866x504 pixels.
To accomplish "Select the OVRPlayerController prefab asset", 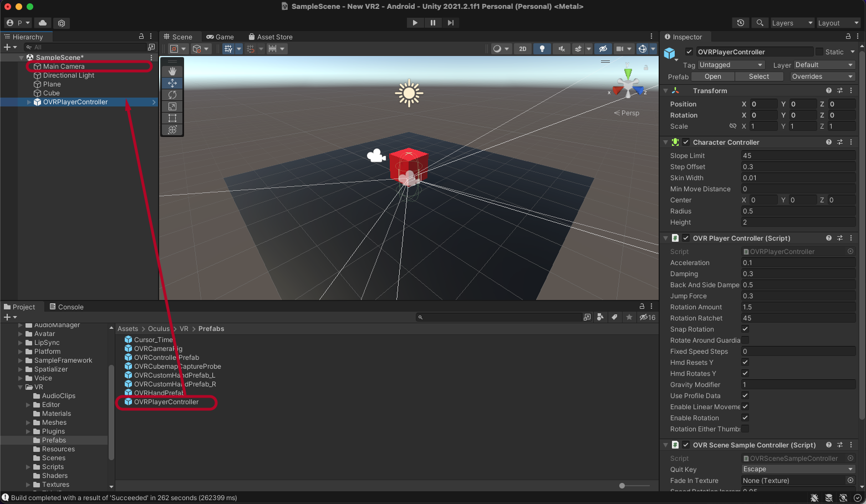I will 161,402.
